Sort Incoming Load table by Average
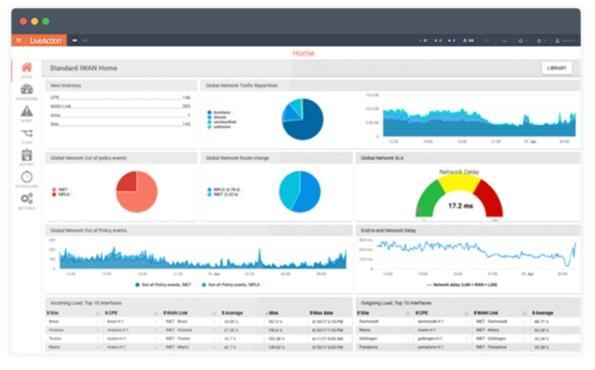595x370 pixels. (232, 313)
